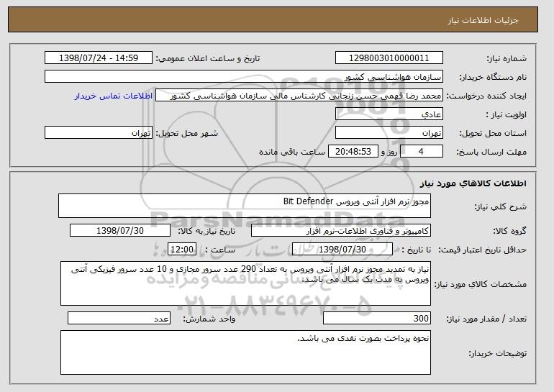The image size is (554, 392).
Task: Select the announcement date field 1398/07/24 - 14:59
Action: point(99,58)
